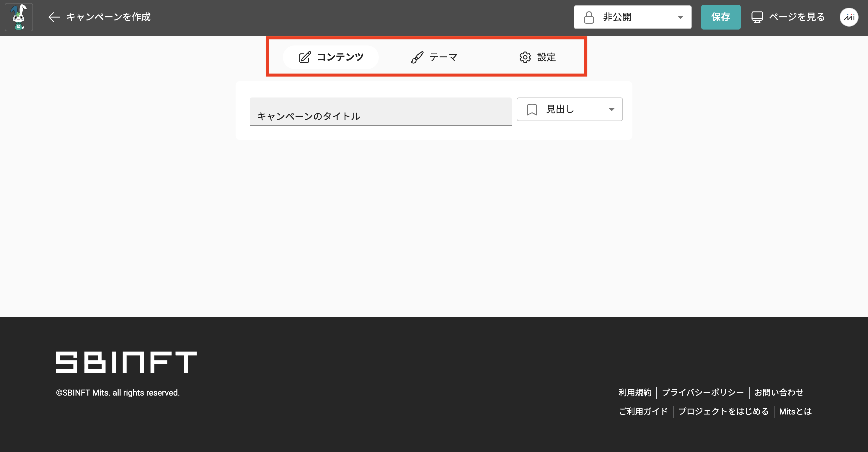Click the paintbrush icon on テーマ tab
The height and width of the screenshot is (452, 868).
click(x=417, y=57)
